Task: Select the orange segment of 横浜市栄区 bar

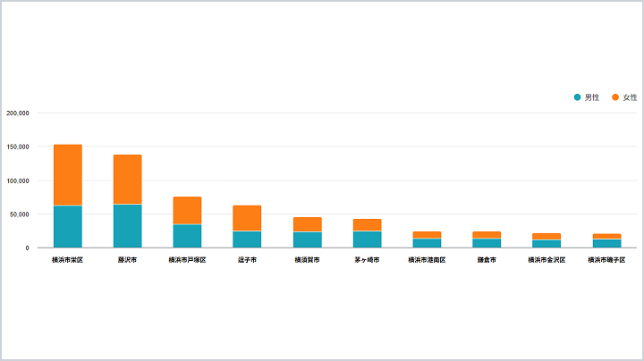Action: coord(68,175)
